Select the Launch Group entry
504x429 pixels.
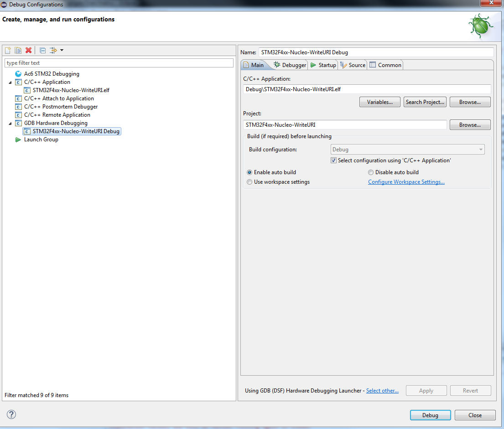pyautogui.click(x=41, y=140)
